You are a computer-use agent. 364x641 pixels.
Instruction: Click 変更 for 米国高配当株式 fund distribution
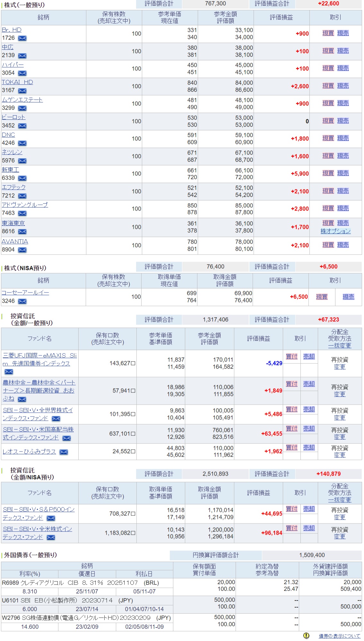pos(340,437)
